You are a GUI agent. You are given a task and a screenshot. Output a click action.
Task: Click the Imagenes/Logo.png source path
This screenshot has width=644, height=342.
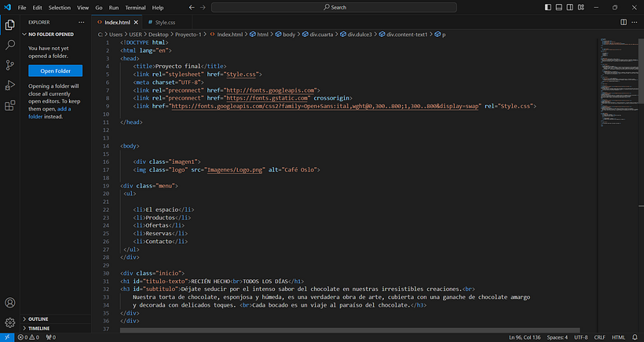(x=235, y=169)
